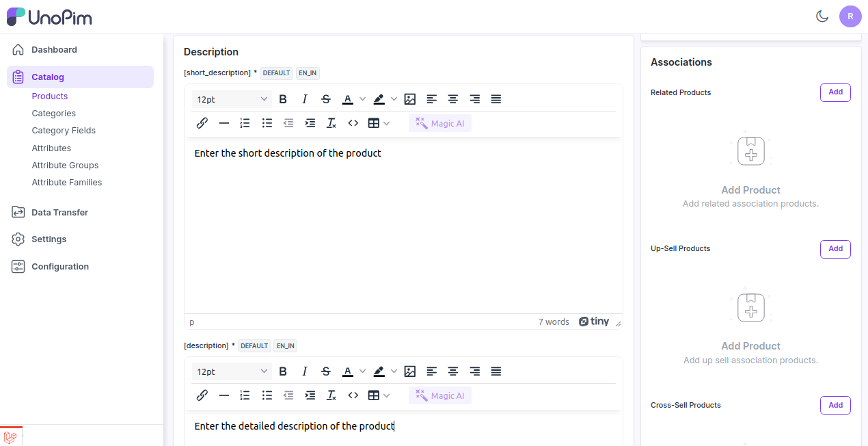Open Attribute Families in the sidebar
The height and width of the screenshot is (446, 868).
pos(67,183)
